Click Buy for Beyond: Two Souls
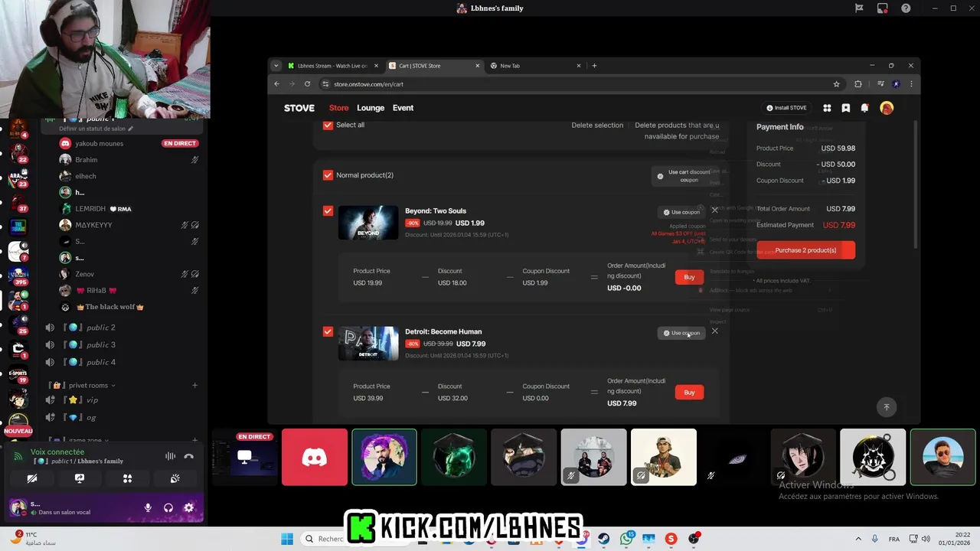980x551 pixels. click(689, 277)
